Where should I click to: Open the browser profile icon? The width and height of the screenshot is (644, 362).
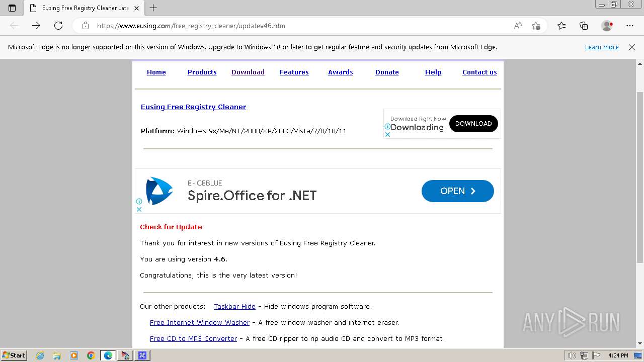tap(607, 26)
